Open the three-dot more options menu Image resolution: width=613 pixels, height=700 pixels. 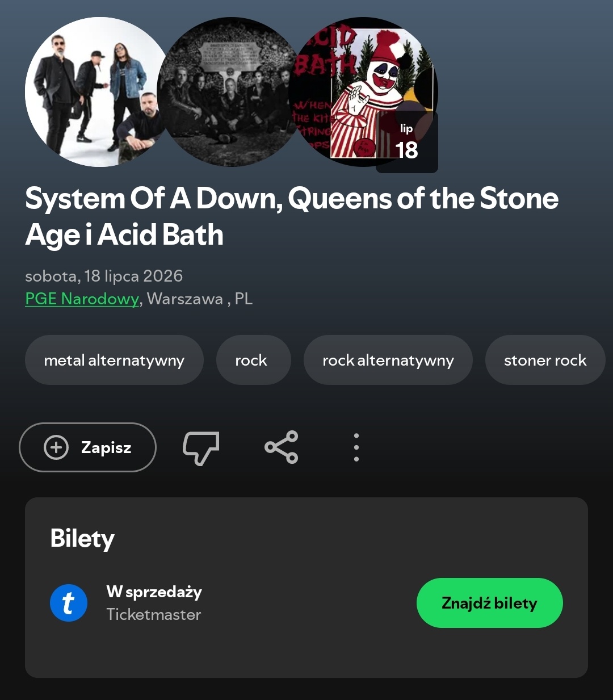(356, 447)
